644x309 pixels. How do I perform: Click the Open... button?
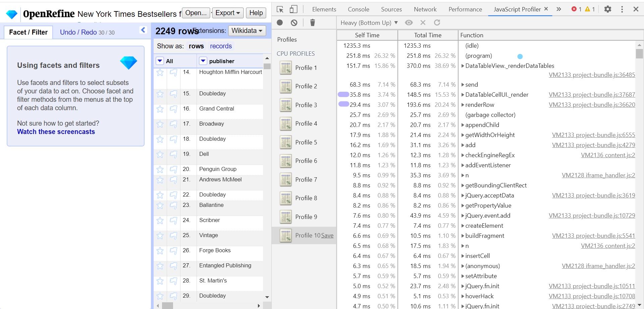196,13
